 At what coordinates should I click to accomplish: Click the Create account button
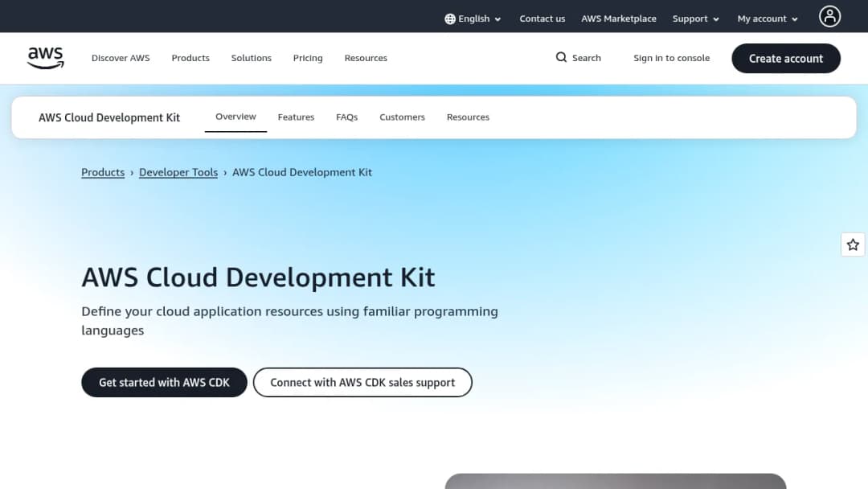point(785,58)
